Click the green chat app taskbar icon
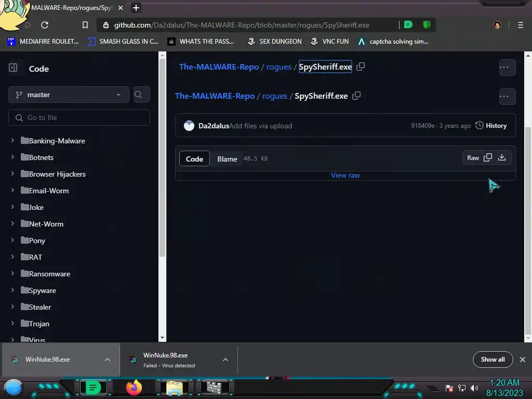The image size is (532, 399). [x=93, y=388]
